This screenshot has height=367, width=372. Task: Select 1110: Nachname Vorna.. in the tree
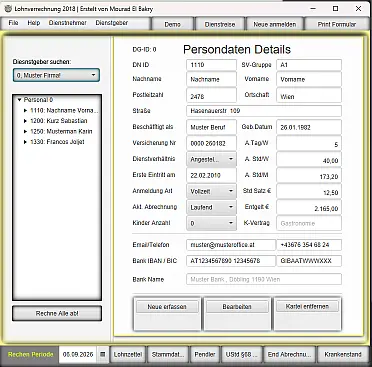tap(64, 110)
